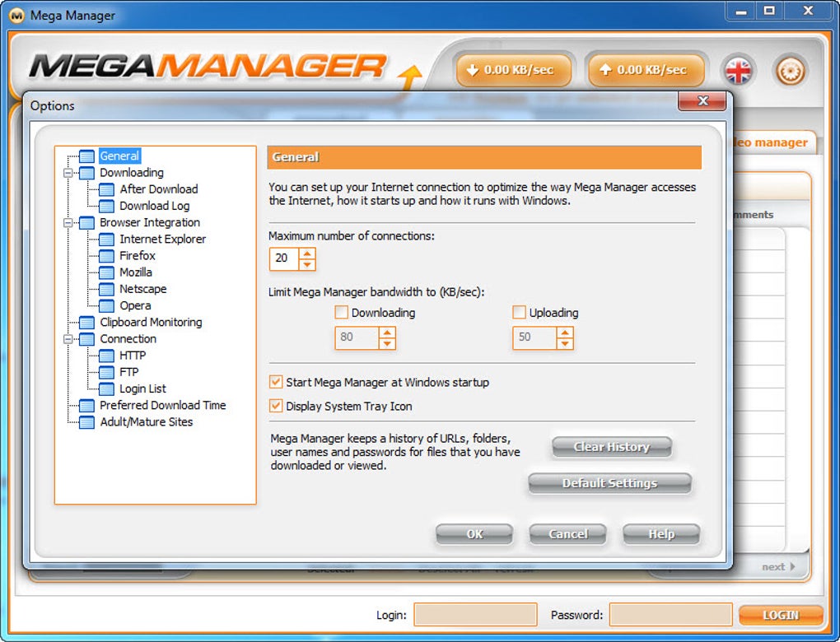Click the FTP page icon

coord(106,372)
